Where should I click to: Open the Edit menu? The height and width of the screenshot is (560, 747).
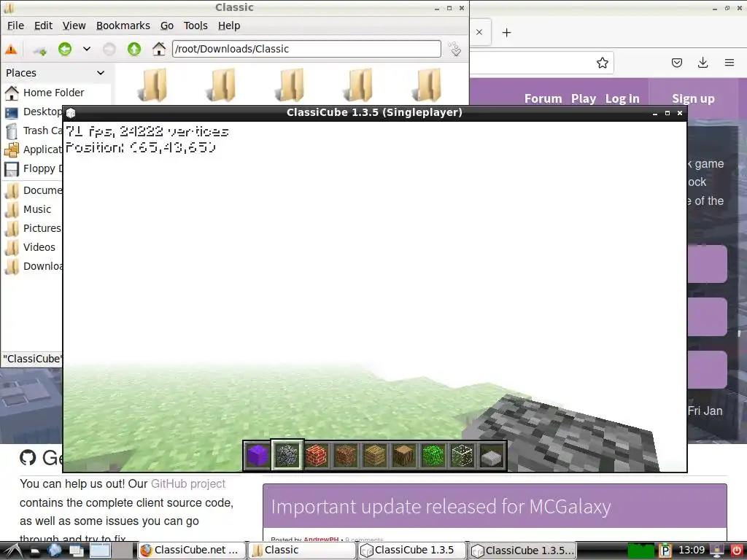[x=43, y=26]
